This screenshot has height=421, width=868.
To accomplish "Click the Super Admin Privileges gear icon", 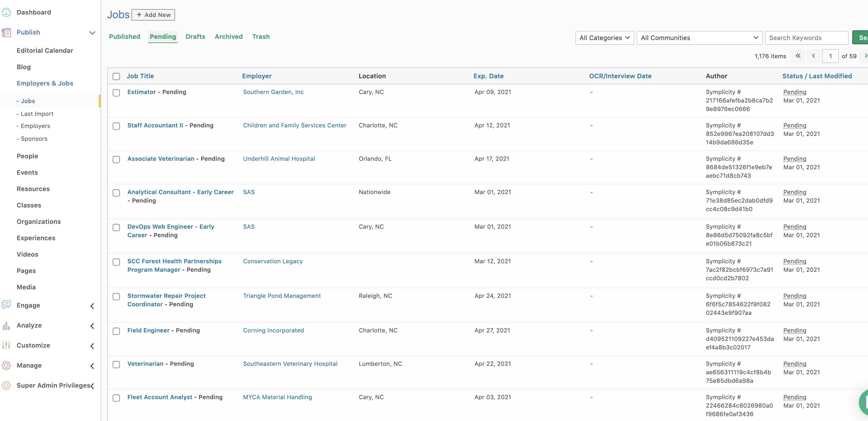I will [x=6, y=385].
